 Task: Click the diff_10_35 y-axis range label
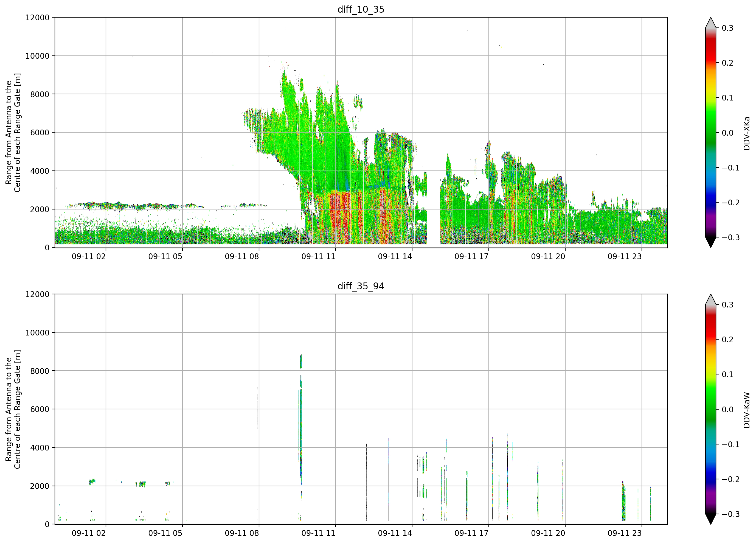click(x=13, y=132)
